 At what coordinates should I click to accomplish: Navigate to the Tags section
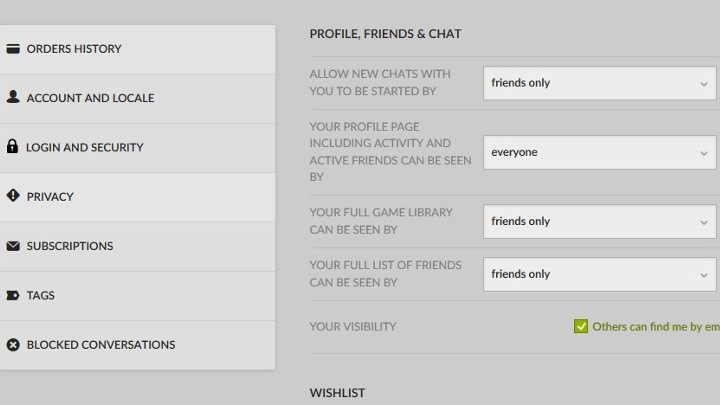(41, 295)
